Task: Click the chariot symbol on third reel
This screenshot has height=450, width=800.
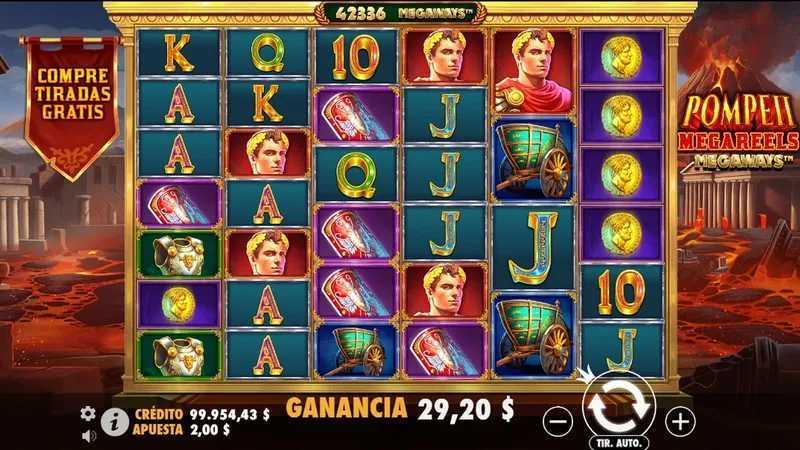Action: coord(356,350)
